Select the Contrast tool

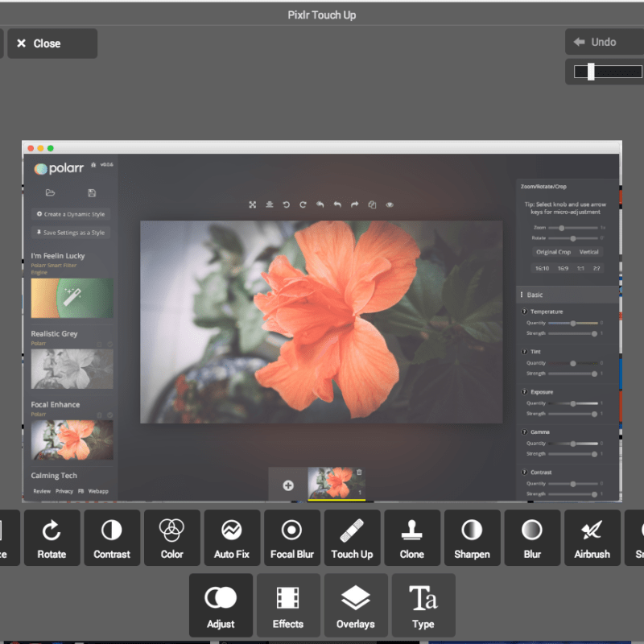112,538
